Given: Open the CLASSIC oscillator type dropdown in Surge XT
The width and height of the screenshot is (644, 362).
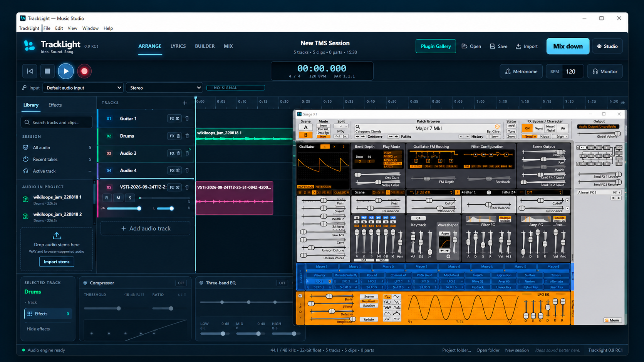Looking at the screenshot, I should click(x=341, y=192).
